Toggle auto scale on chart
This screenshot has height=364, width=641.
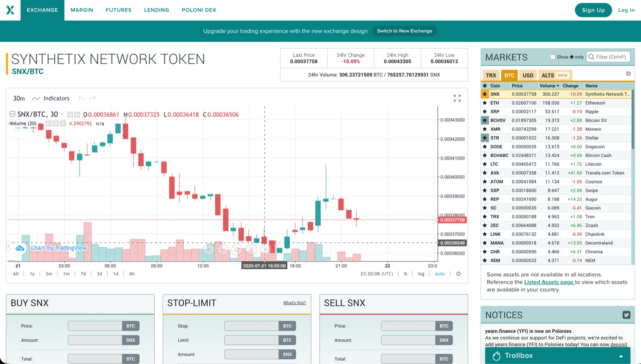440,274
